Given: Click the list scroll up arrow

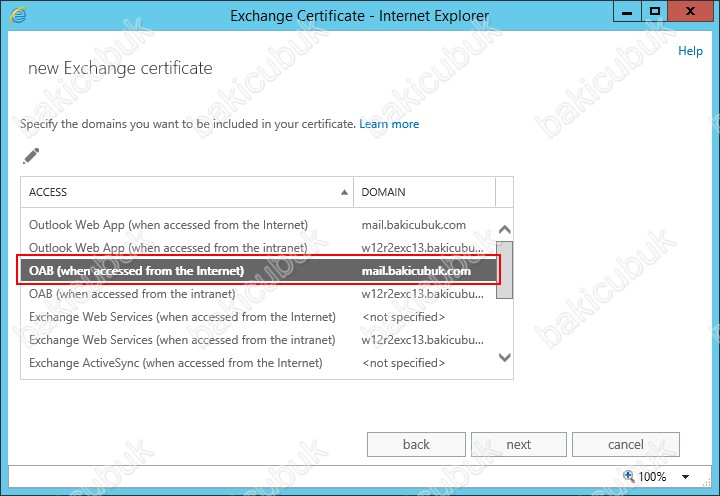Looking at the screenshot, I should point(505,229).
